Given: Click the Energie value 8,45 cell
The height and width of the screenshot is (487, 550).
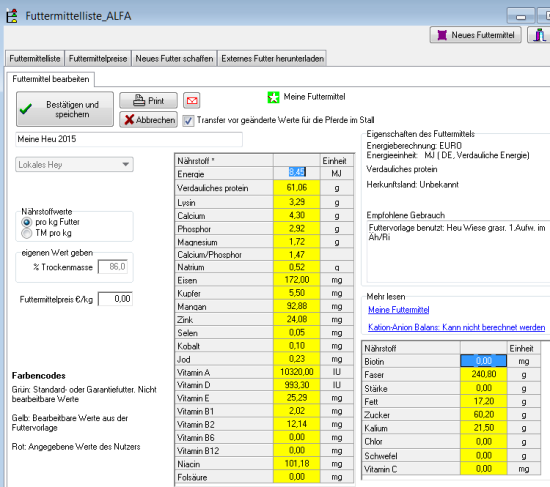Looking at the screenshot, I should [297, 172].
